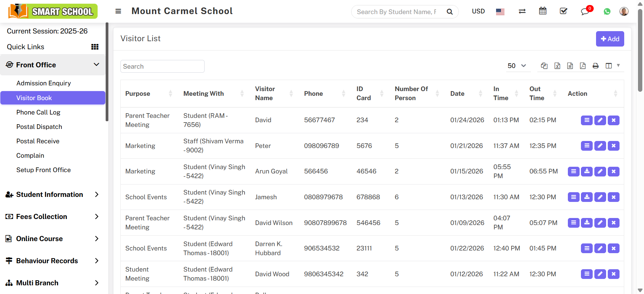Download attachment for Arun Goyal visitor
Image resolution: width=644 pixels, height=294 pixels.
click(x=587, y=171)
